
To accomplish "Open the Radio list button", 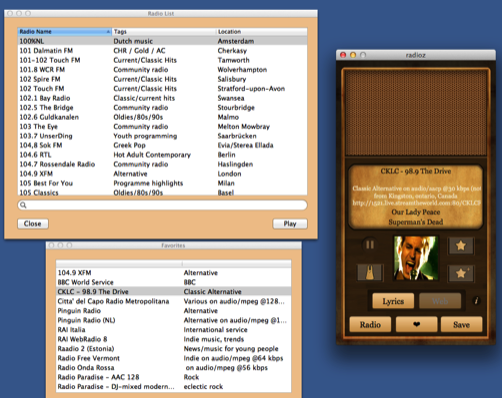I will (370, 324).
